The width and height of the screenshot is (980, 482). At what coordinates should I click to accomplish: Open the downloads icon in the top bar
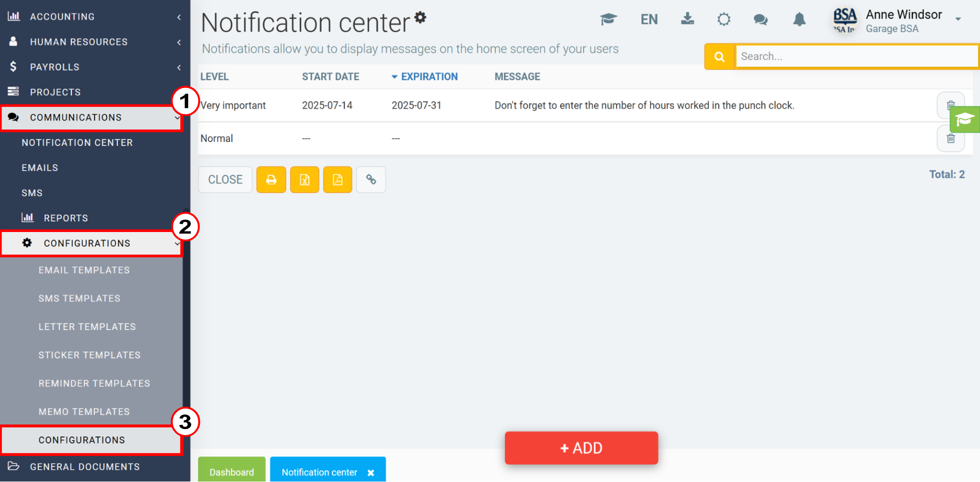[x=687, y=19]
